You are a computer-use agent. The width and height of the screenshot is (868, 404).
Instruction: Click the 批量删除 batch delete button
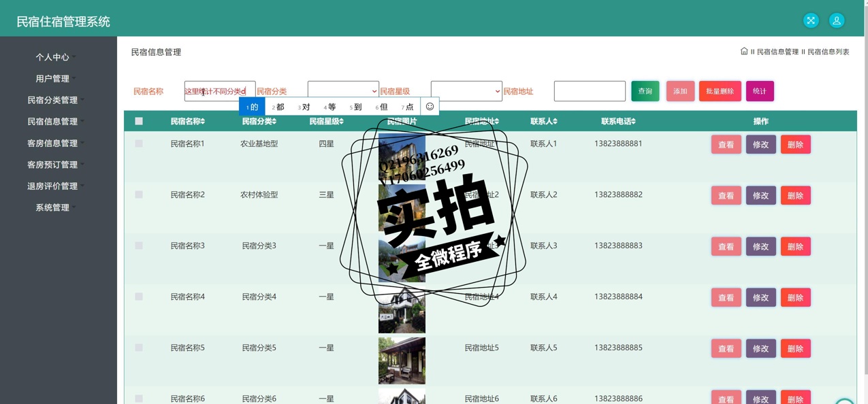point(720,91)
